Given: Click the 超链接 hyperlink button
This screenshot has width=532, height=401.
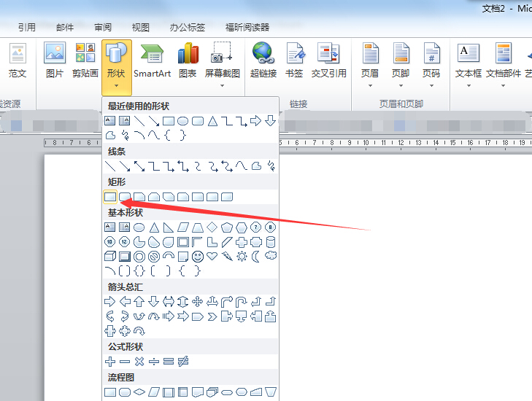Looking at the screenshot, I should 263,61.
